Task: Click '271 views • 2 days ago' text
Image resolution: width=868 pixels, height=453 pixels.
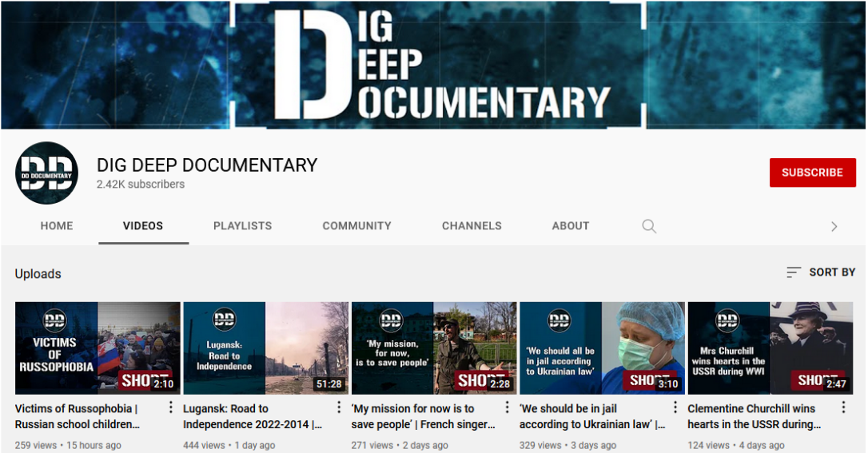Action: [400, 445]
